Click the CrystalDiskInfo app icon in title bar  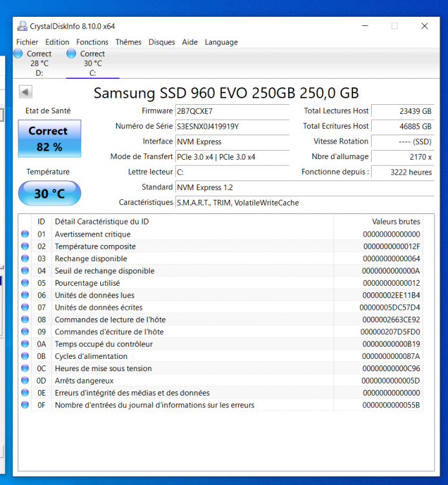coord(23,27)
